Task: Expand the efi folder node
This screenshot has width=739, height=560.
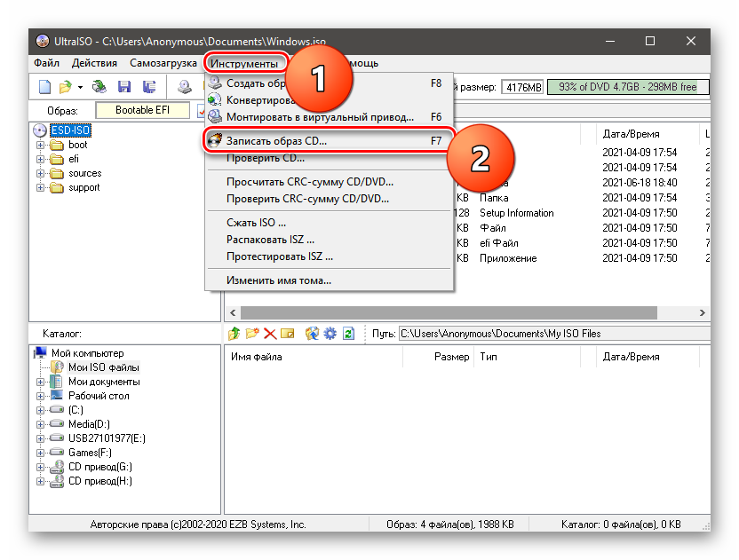Action: [41, 159]
